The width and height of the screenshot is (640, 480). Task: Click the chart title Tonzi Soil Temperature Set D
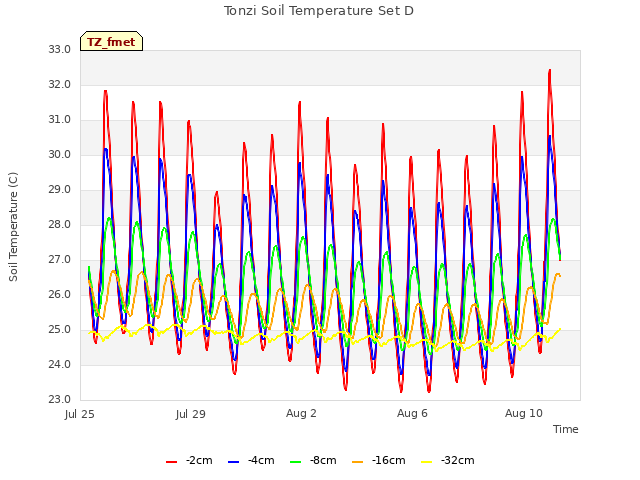coord(319,11)
